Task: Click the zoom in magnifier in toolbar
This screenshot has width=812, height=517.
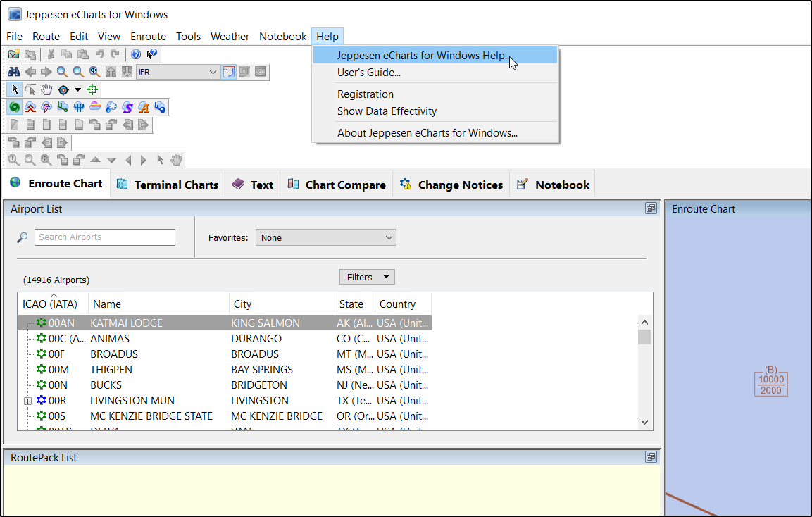Action: point(62,72)
